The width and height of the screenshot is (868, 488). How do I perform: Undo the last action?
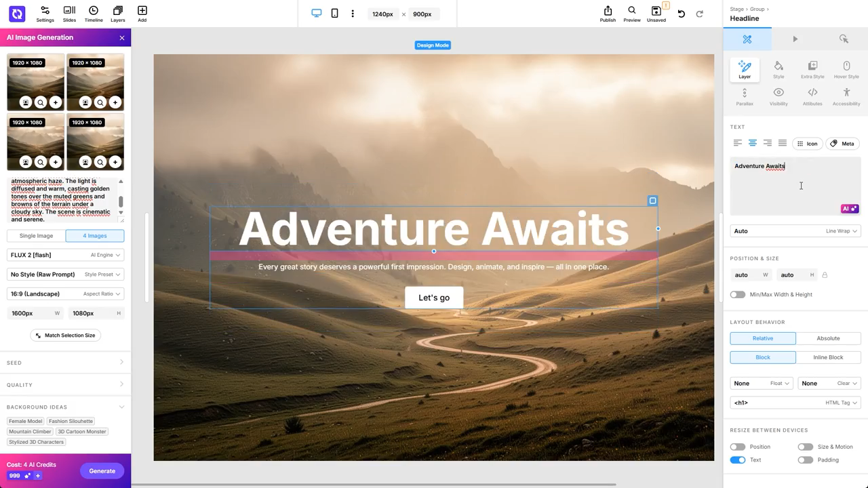pos(682,14)
